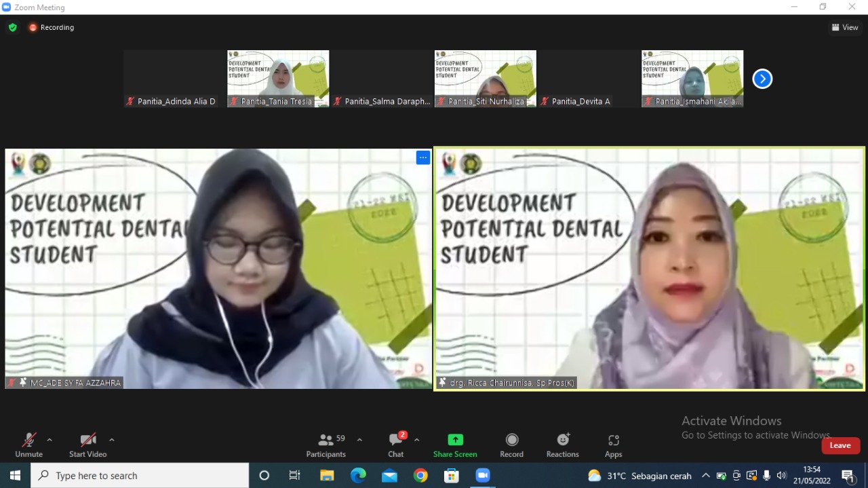Open Google Chrome from the taskbar
The height and width of the screenshot is (488, 868).
(x=420, y=476)
